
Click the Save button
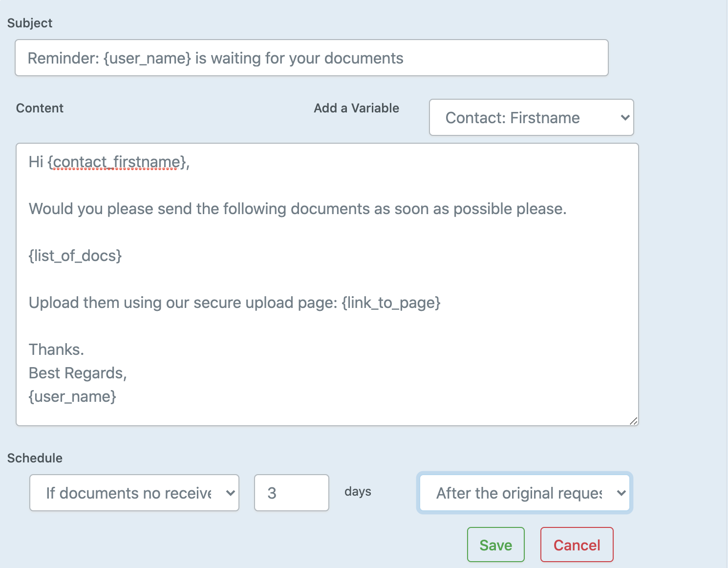(x=496, y=545)
